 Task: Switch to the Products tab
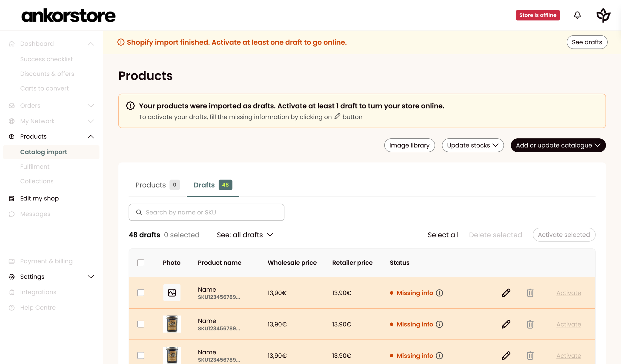pos(157,185)
